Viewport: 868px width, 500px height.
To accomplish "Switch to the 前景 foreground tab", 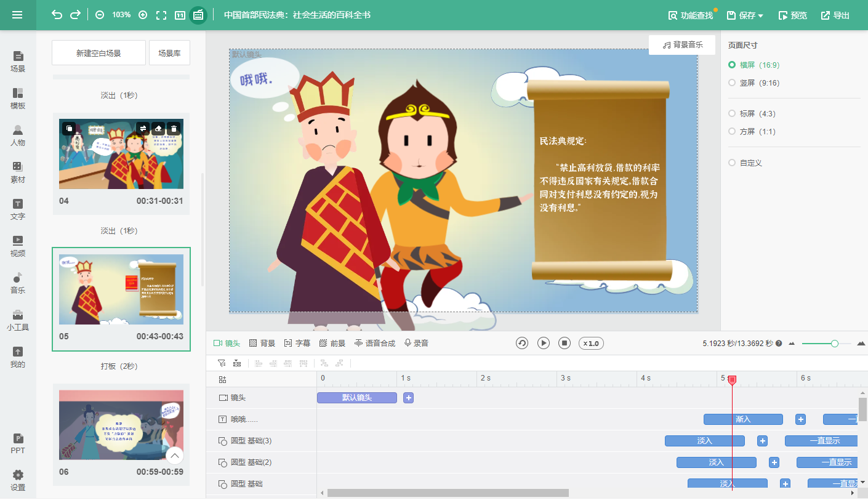I will pos(332,343).
